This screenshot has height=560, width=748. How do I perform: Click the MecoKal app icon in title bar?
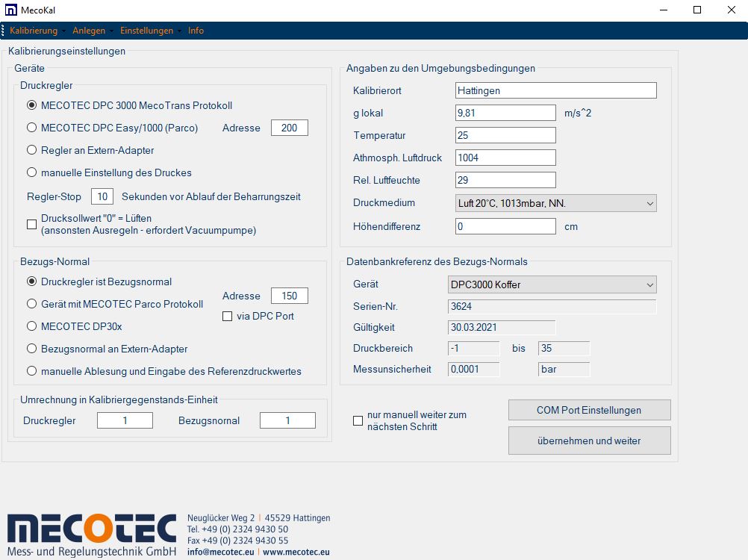(11, 10)
